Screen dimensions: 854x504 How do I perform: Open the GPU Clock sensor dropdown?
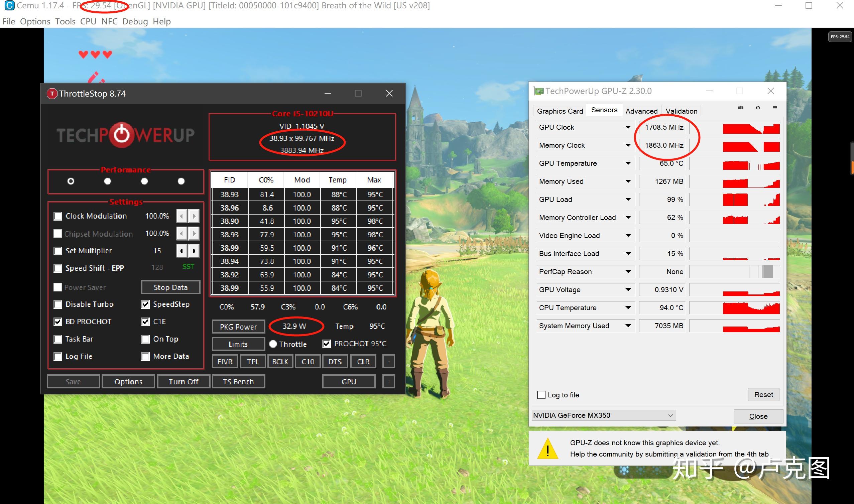point(628,127)
